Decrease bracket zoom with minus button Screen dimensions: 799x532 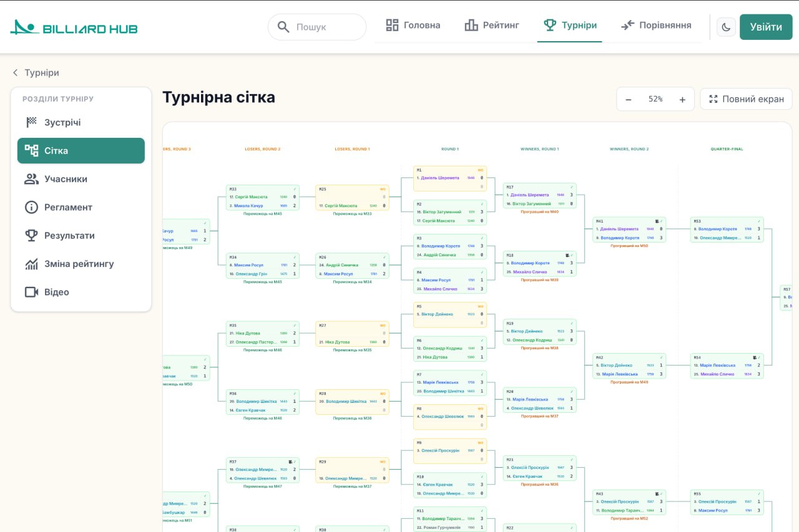point(629,99)
